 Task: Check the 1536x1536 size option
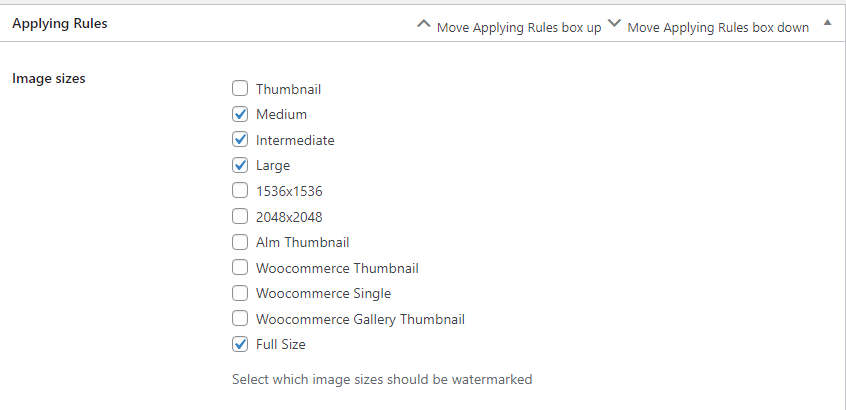coord(240,190)
